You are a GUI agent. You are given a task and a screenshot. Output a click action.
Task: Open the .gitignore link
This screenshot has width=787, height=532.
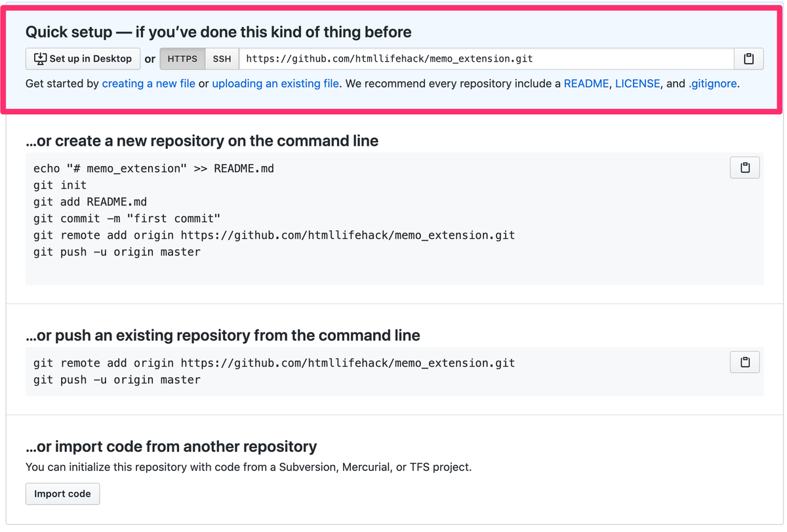(x=712, y=84)
